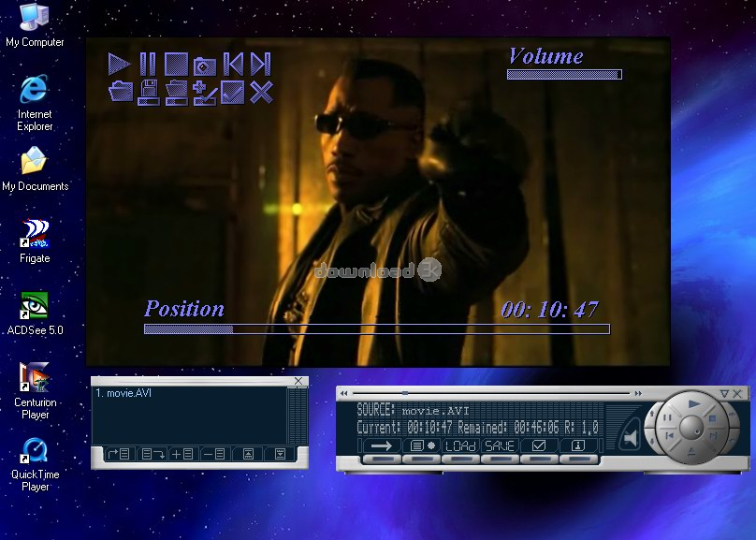Fast-forward using the control panel double-right arrow
756x540 pixels.
coord(638,393)
